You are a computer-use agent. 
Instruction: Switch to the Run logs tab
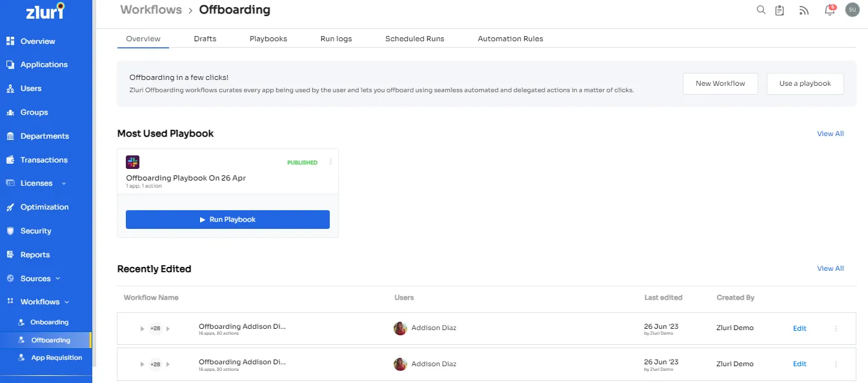click(x=336, y=39)
